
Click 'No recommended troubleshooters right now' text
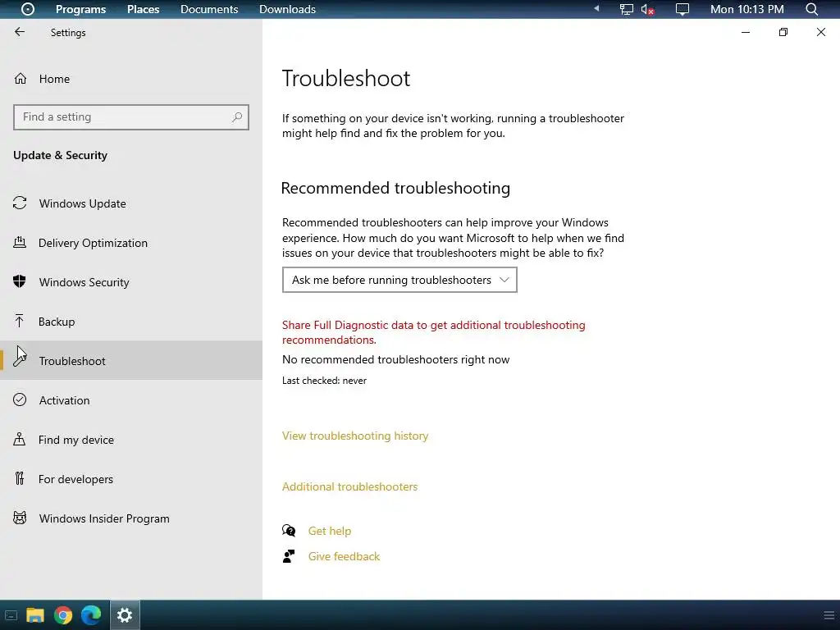(x=396, y=359)
